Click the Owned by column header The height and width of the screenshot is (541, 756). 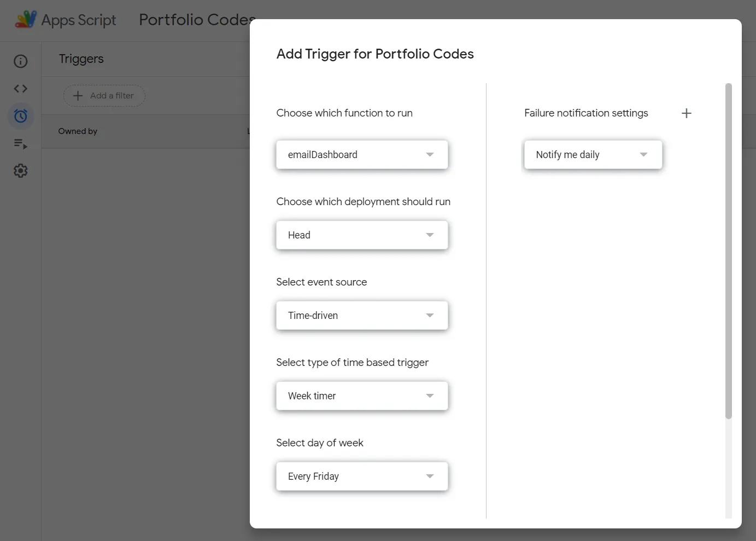[x=78, y=131]
